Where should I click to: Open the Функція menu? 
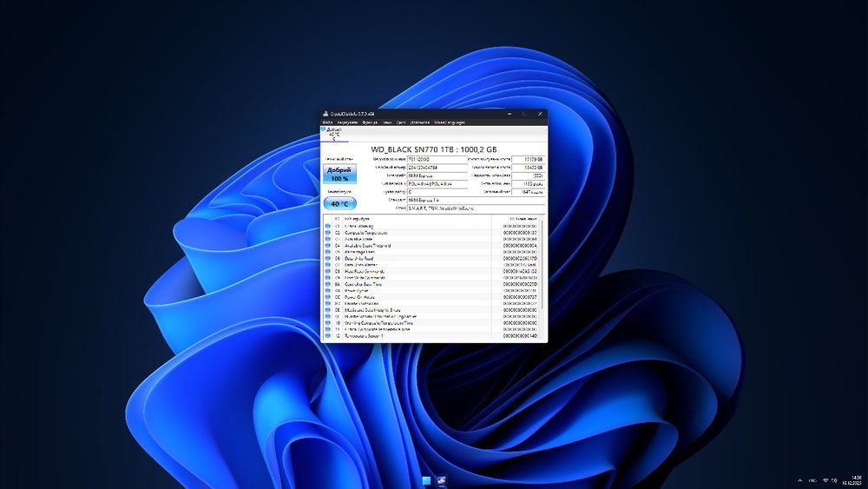click(370, 122)
